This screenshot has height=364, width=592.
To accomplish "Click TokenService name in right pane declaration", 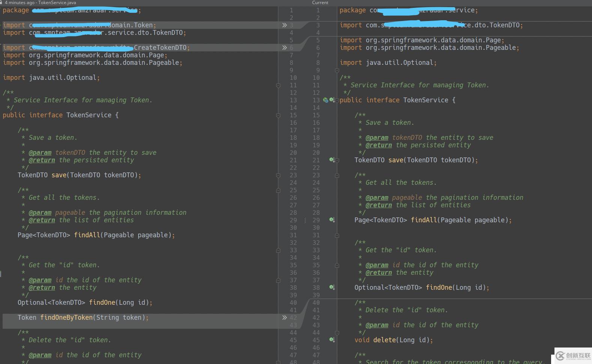I will [x=425, y=100].
